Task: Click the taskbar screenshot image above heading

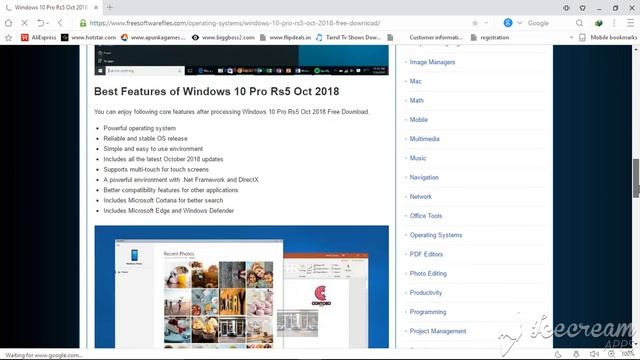Action: click(242, 60)
